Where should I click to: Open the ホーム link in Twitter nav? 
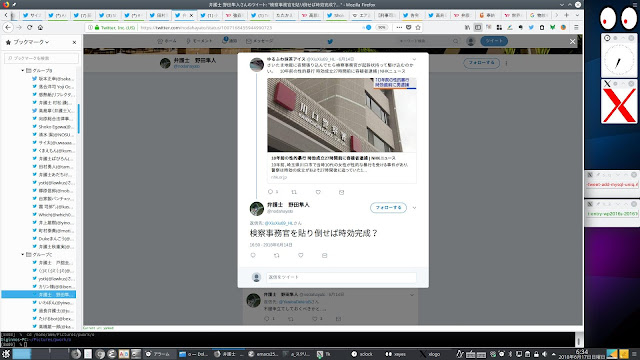(167, 41)
